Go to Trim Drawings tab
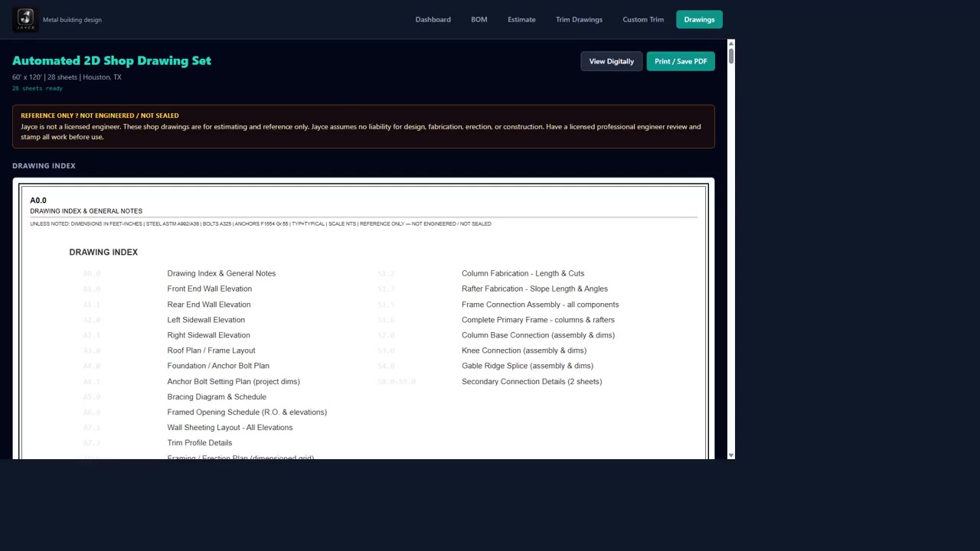 (x=579, y=19)
